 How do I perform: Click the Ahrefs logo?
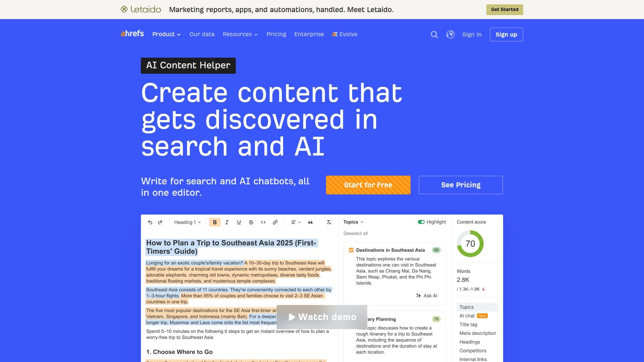click(132, 34)
